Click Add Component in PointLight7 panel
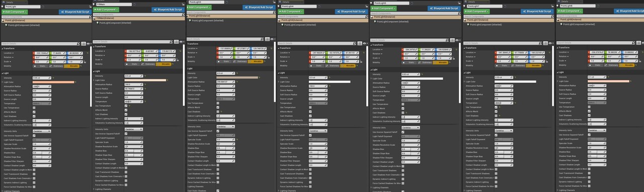644x192 pixels. point(477,11)
